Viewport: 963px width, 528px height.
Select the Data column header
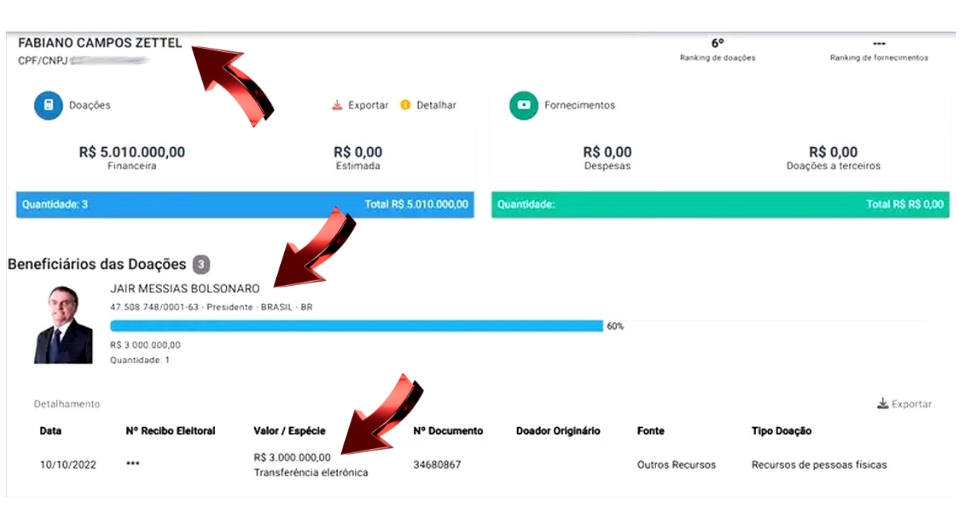[x=50, y=431]
